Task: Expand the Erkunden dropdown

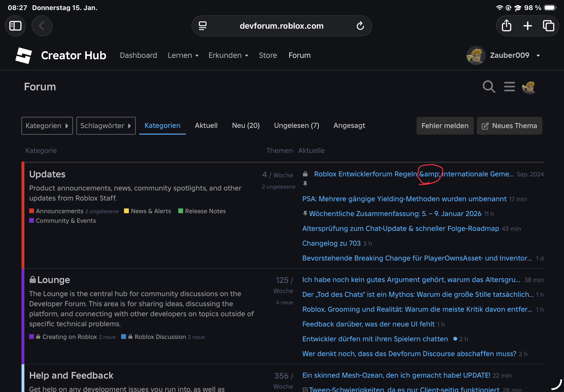Action: click(228, 55)
